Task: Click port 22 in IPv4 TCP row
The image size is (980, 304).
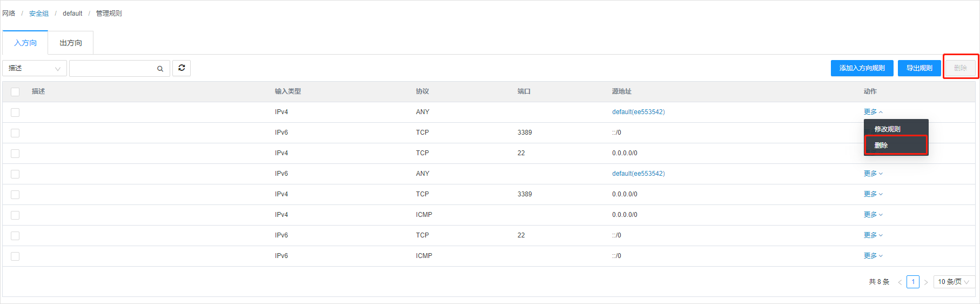Action: pos(521,153)
